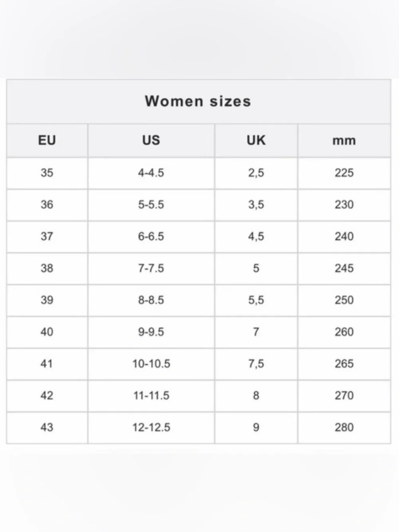The height and width of the screenshot is (532, 399).
Task: Click the UK size 9 cell
Action: click(x=256, y=427)
